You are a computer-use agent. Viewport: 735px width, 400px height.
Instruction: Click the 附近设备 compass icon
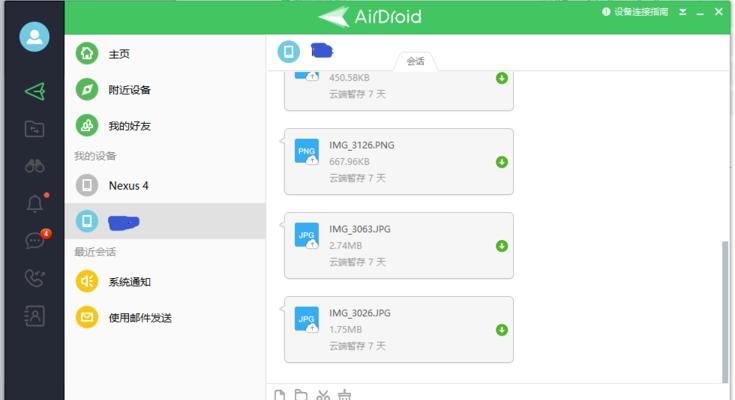point(87,90)
